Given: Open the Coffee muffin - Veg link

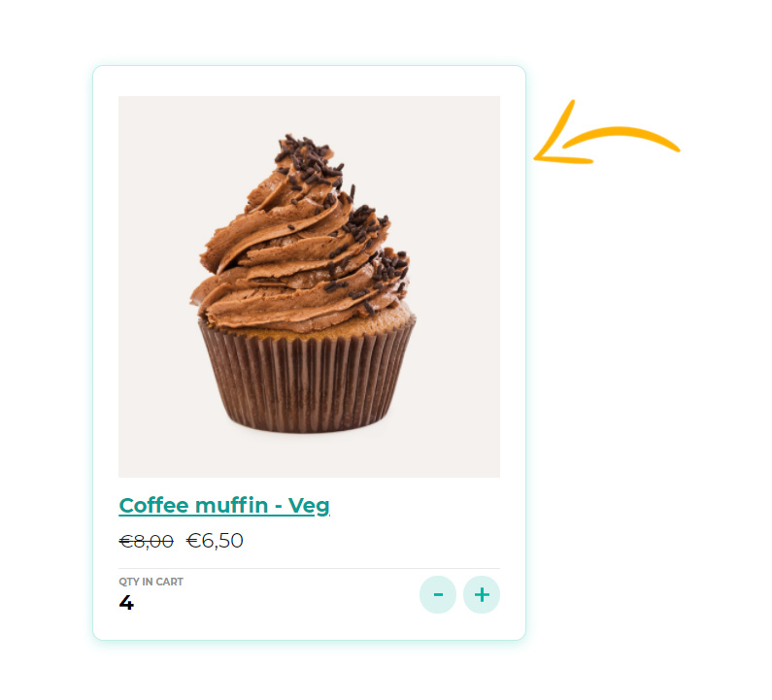Looking at the screenshot, I should point(224,506).
